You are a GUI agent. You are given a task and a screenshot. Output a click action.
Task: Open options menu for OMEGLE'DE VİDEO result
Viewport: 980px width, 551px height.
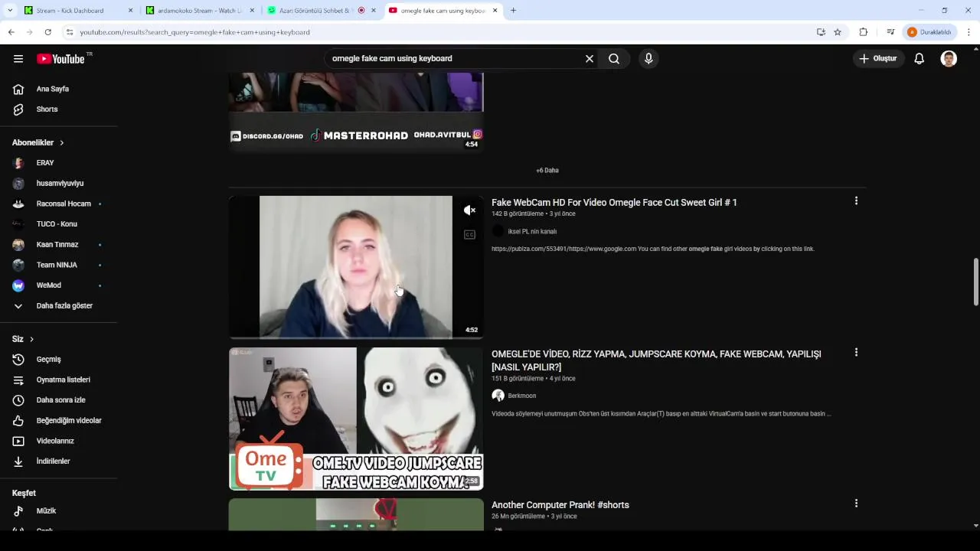[x=856, y=353]
